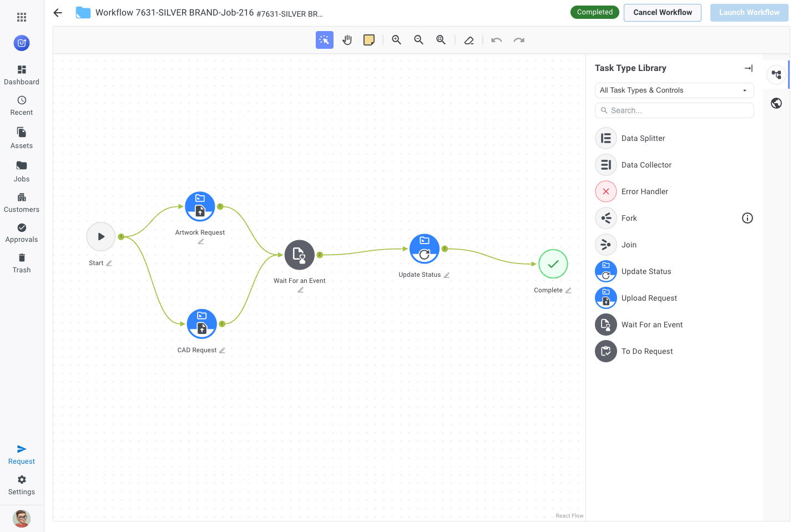
Task: Select the Wait For an Event node
Action: [x=299, y=255]
